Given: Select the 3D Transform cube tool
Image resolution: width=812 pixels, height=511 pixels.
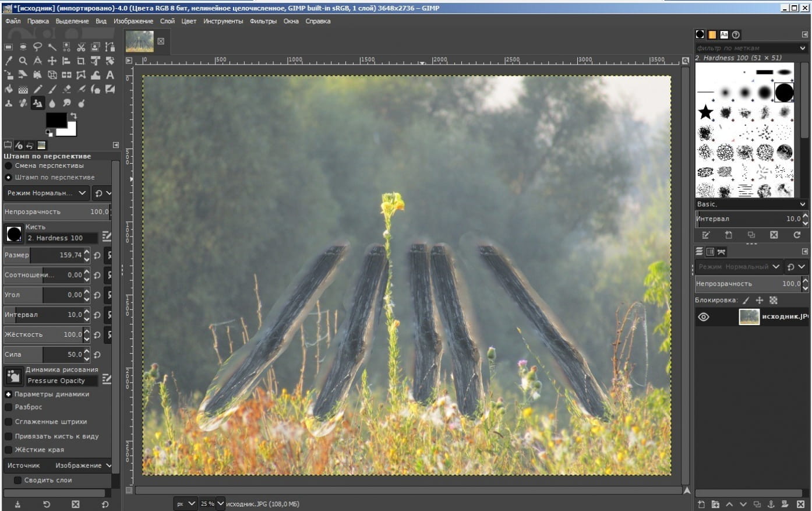Looking at the screenshot, I should click(x=52, y=75).
